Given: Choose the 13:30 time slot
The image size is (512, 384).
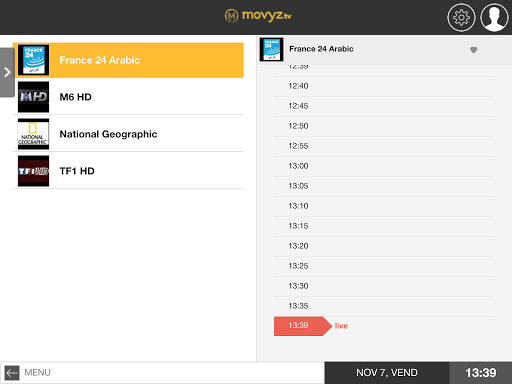Looking at the screenshot, I should [x=384, y=286].
